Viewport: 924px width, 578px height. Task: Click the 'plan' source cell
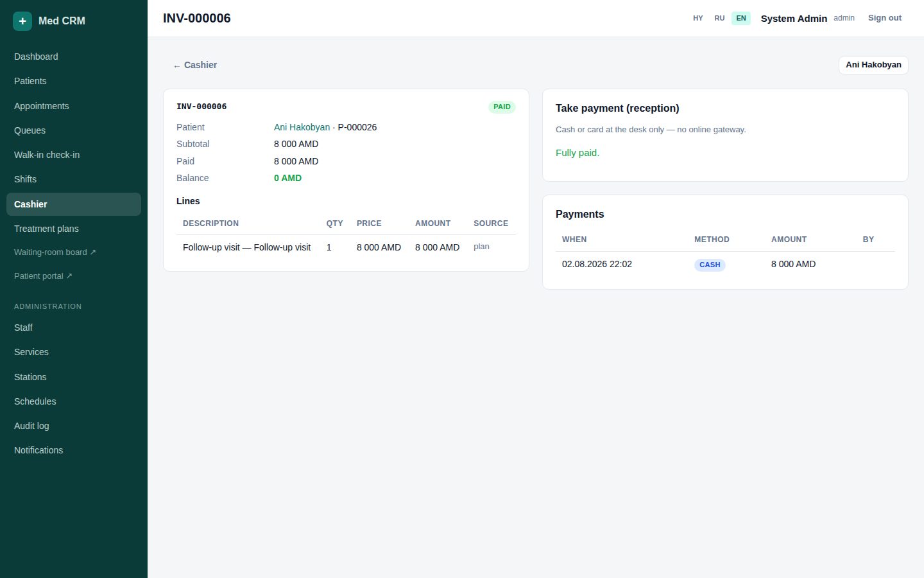(x=481, y=247)
